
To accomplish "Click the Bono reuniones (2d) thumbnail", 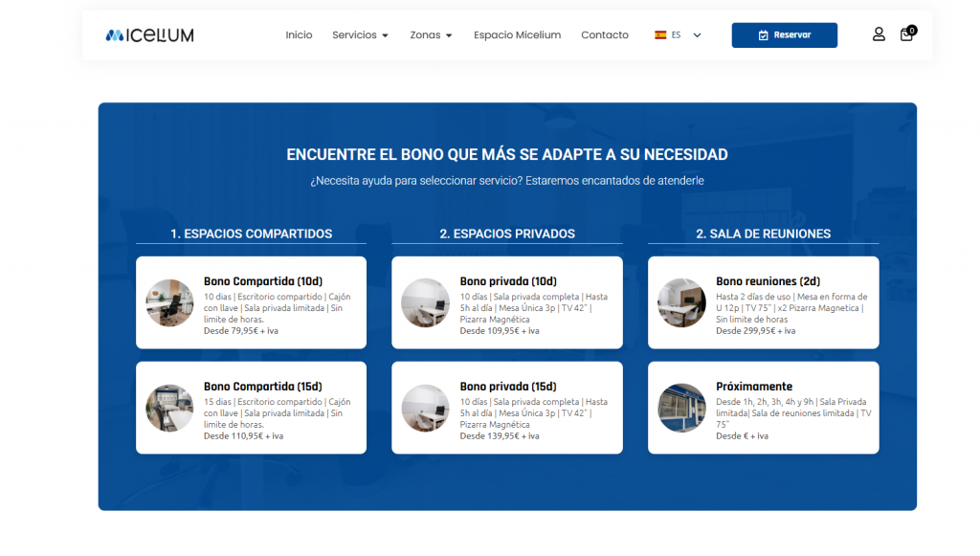I will click(681, 302).
